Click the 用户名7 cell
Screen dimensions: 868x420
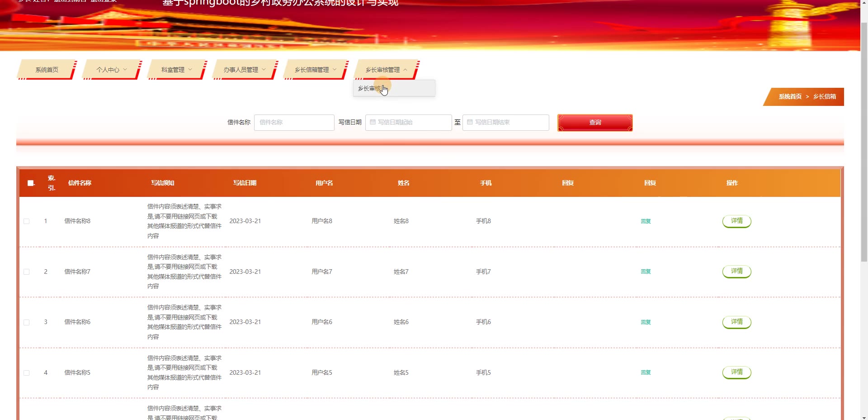[322, 272]
